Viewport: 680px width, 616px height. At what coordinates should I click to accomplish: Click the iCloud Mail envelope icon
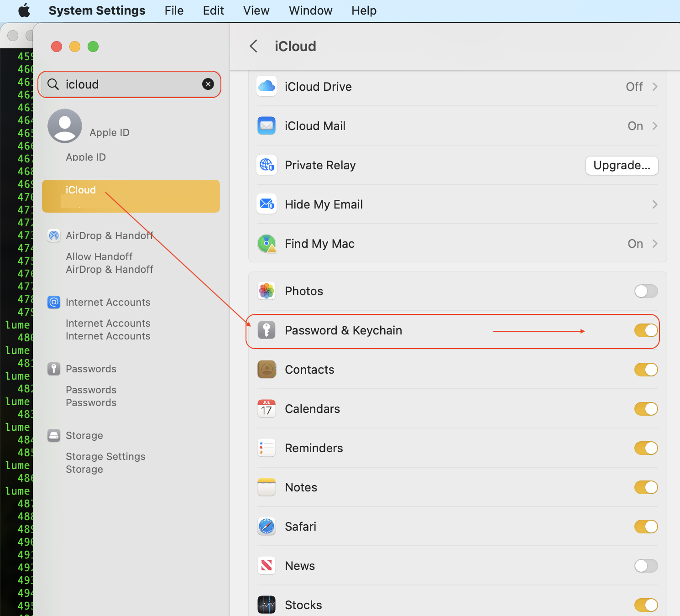[267, 125]
